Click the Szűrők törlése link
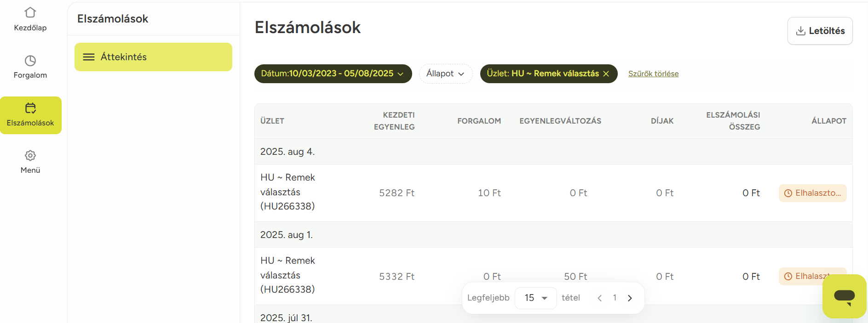 tap(653, 74)
